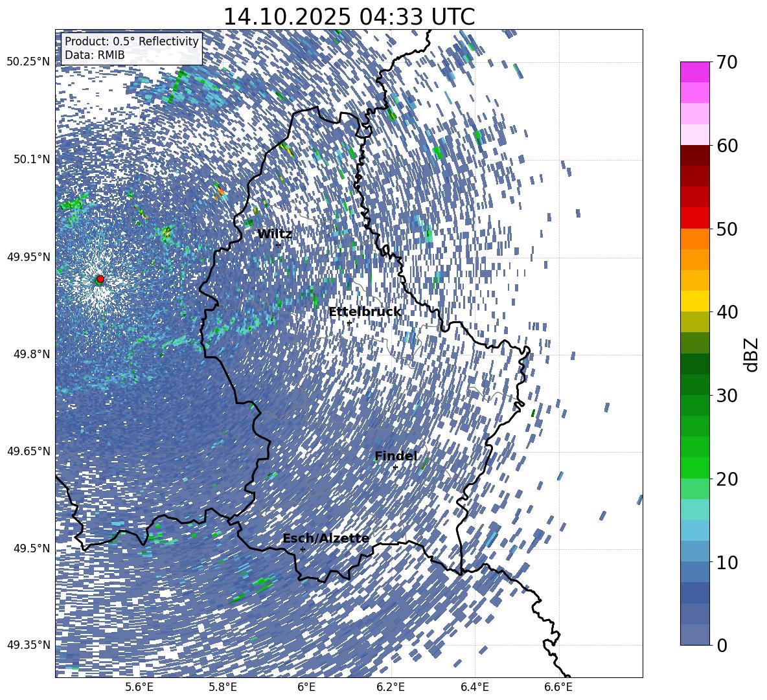Viewport: 767px width, 700px height.
Task: Click the 50 tick on colorbar
Action: click(727, 229)
